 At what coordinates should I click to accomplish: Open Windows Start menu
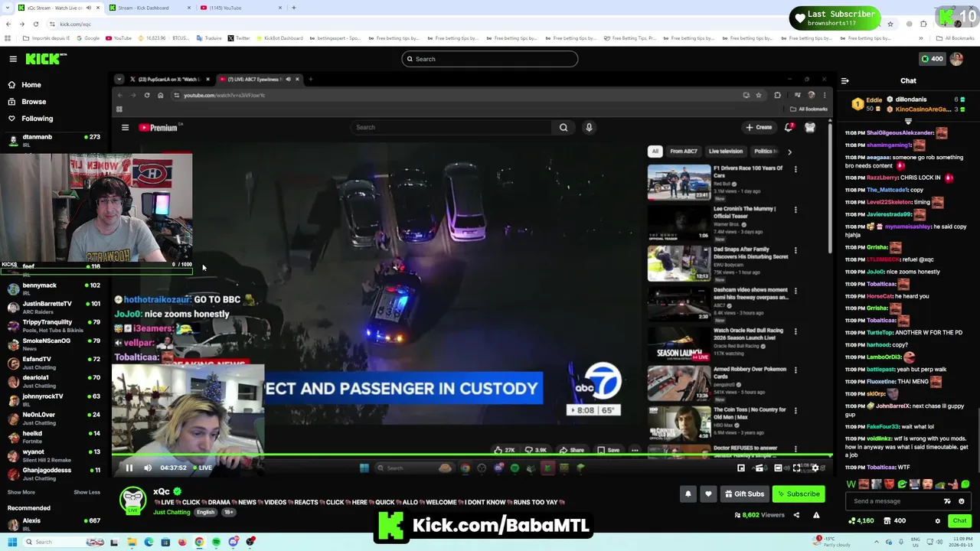pyautogui.click(x=12, y=542)
